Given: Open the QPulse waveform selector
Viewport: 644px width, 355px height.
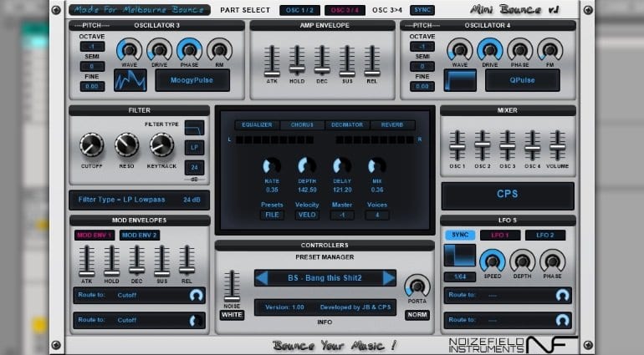Looking at the screenshot, I should click(x=523, y=80).
